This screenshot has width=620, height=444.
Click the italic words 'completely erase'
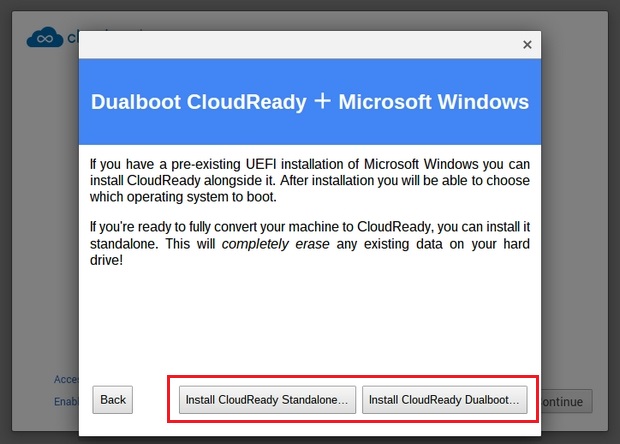click(275, 244)
